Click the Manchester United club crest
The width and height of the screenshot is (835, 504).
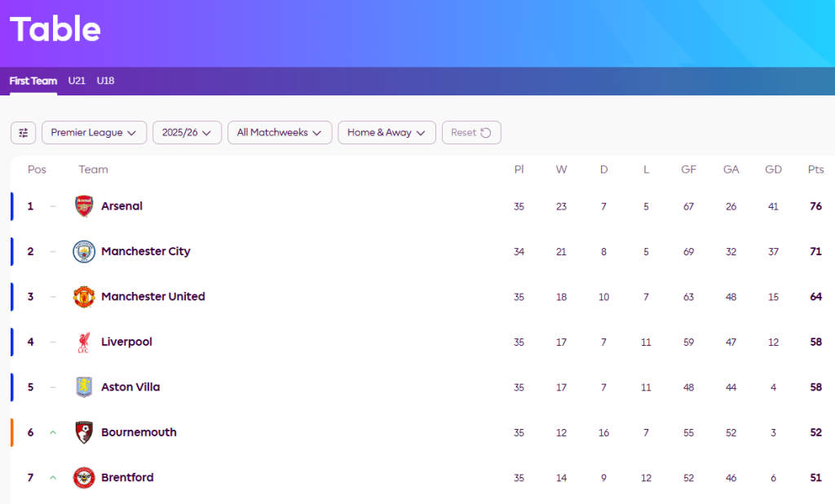[x=84, y=297]
